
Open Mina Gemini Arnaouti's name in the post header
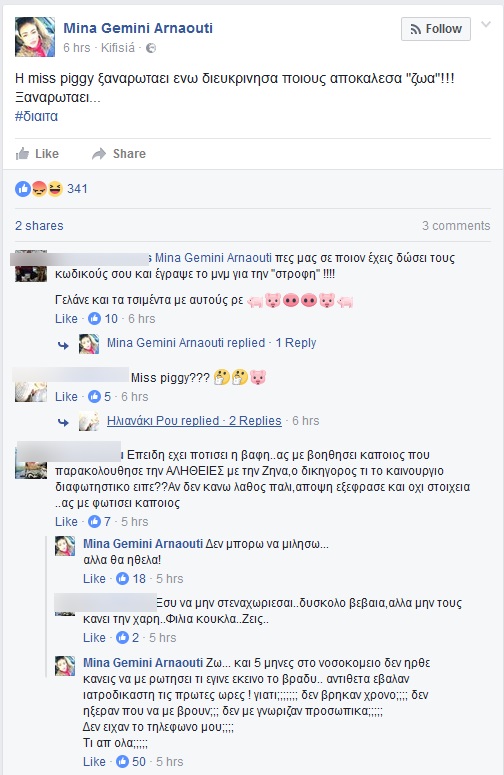click(138, 28)
